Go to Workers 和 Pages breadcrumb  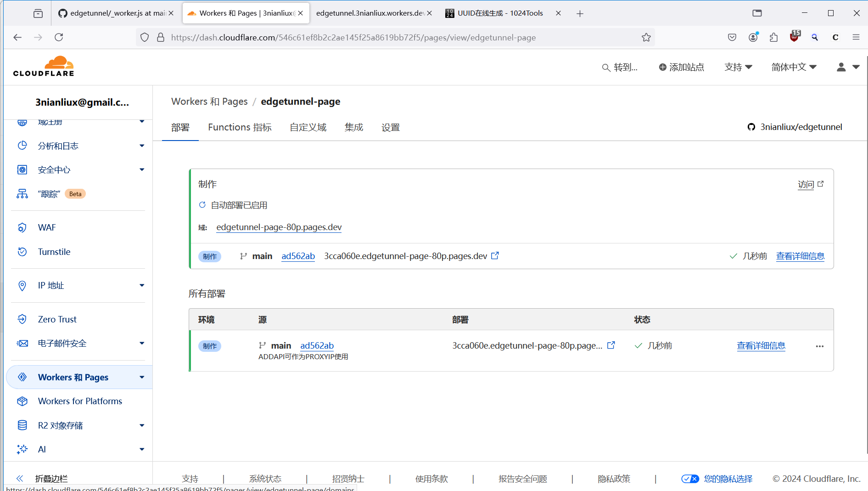pyautogui.click(x=209, y=101)
